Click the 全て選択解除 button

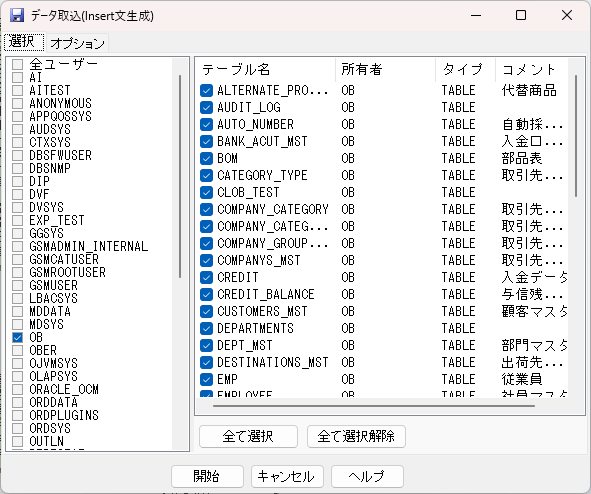click(356, 436)
